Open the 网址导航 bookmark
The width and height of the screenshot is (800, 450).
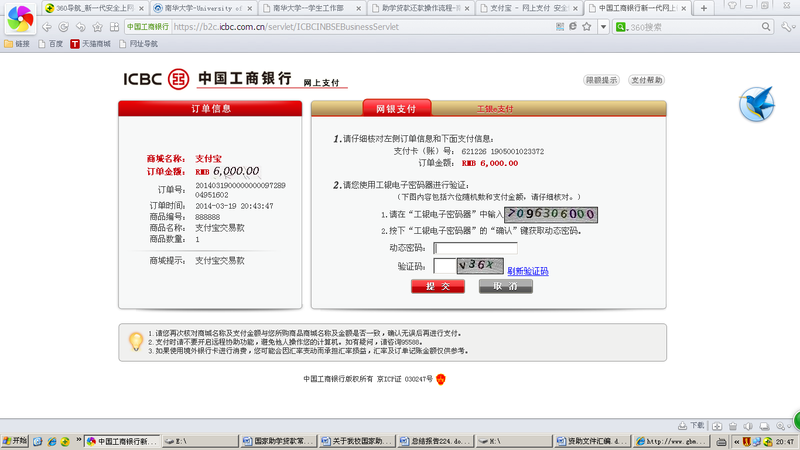tap(138, 44)
